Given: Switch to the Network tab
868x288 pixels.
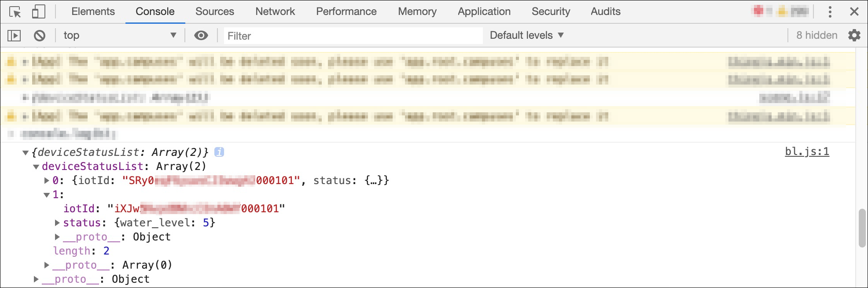Looking at the screenshot, I should (275, 11).
